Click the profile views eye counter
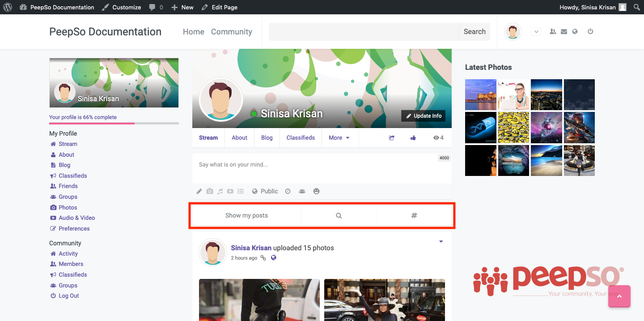The image size is (644, 321). [438, 138]
